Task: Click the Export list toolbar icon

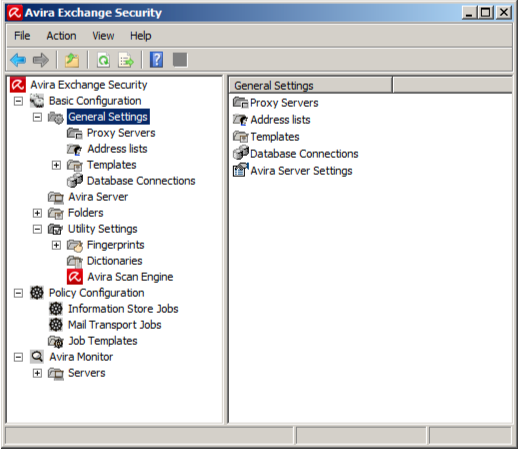Action: (x=126, y=60)
